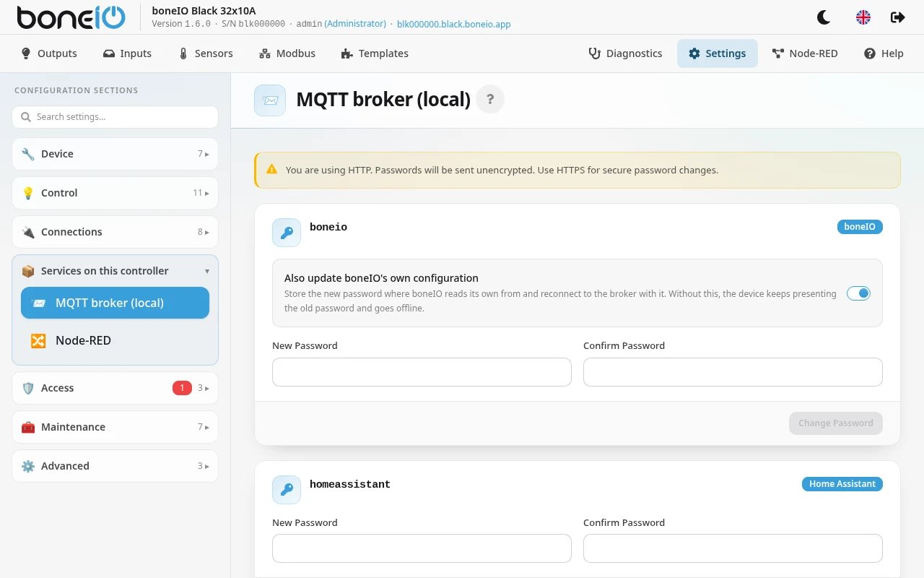924x578 pixels.
Task: Open the Inputs tab
Action: (x=127, y=53)
